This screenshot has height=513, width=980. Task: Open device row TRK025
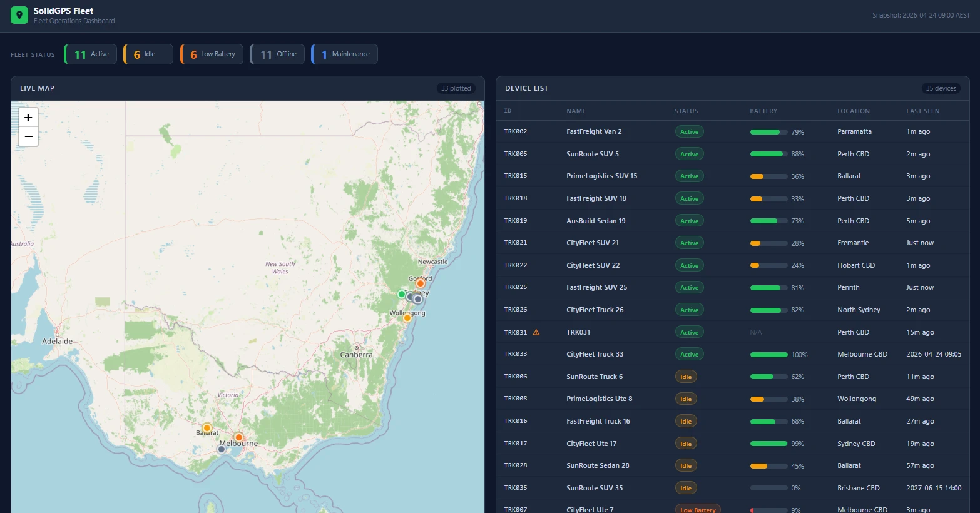(x=733, y=287)
